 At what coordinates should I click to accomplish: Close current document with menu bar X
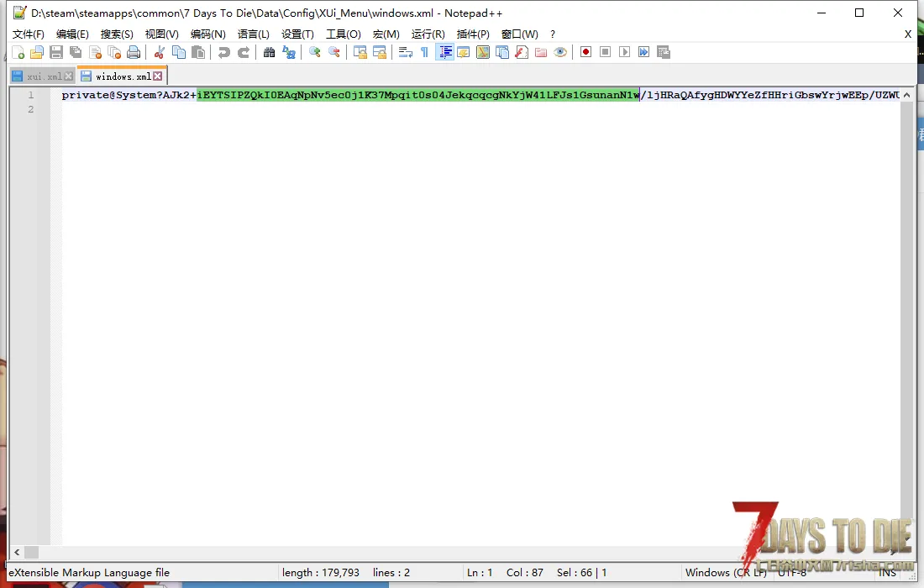point(907,34)
